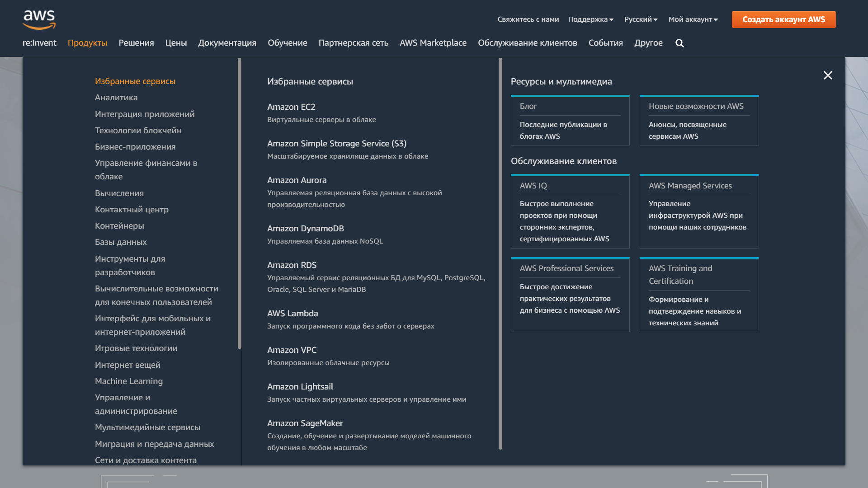Go to AWS Marketplace menu item
Viewport: 868px width, 488px height.
coord(433,43)
